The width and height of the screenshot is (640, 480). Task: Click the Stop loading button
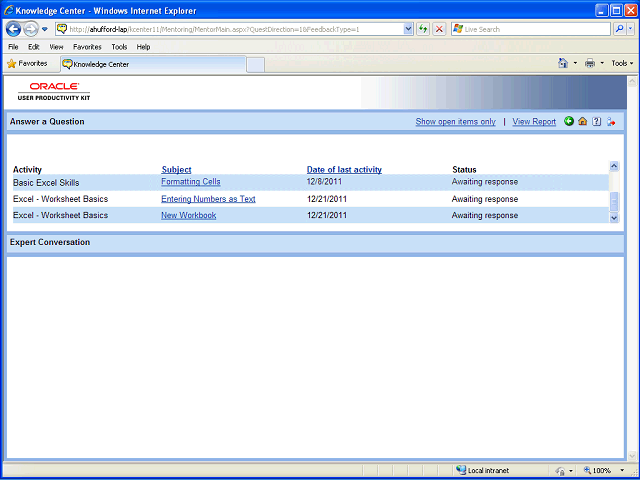pos(439,29)
